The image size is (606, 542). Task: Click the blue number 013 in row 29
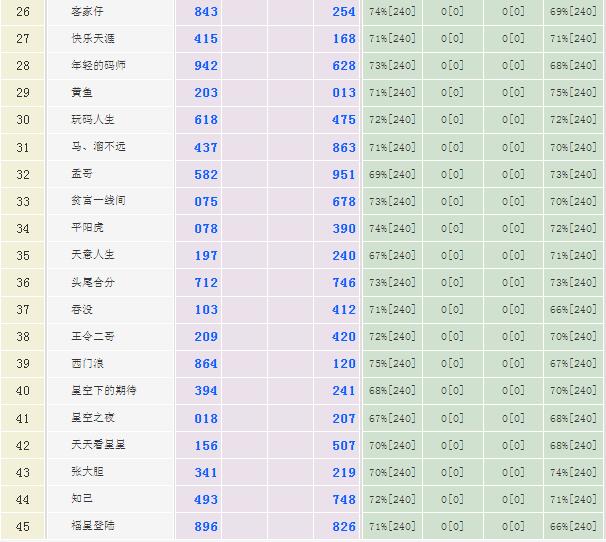point(344,93)
